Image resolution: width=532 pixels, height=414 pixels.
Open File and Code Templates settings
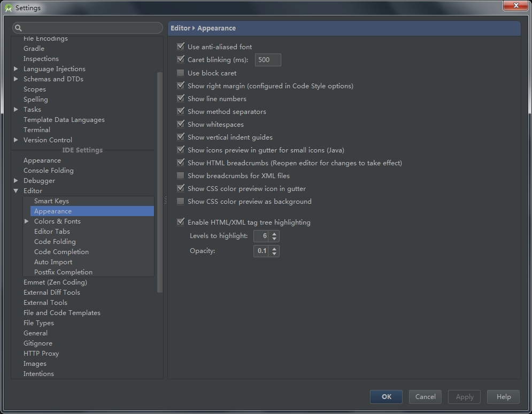pyautogui.click(x=62, y=313)
